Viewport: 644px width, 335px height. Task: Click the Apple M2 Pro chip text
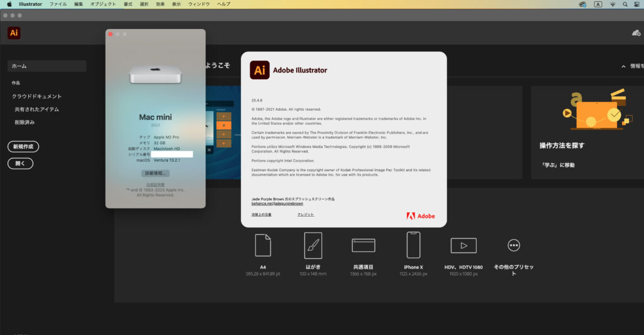166,137
